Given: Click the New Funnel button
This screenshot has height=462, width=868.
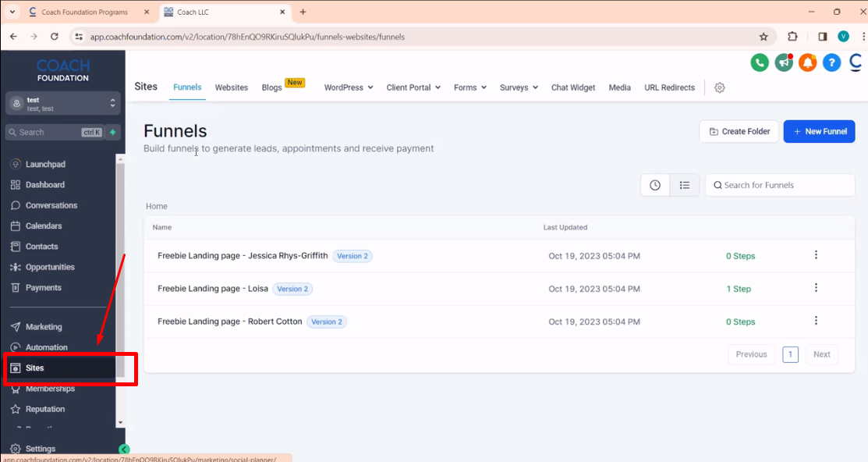Looking at the screenshot, I should pos(820,131).
